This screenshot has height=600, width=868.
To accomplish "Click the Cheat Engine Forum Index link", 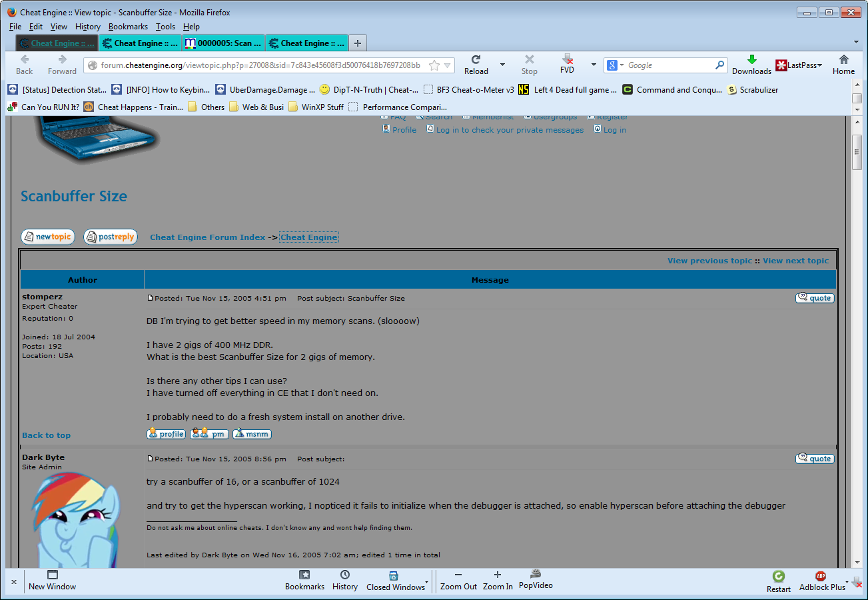I will (207, 237).
